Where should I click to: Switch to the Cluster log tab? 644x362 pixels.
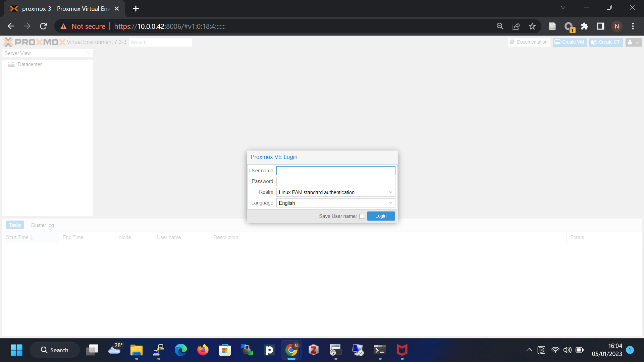42,225
